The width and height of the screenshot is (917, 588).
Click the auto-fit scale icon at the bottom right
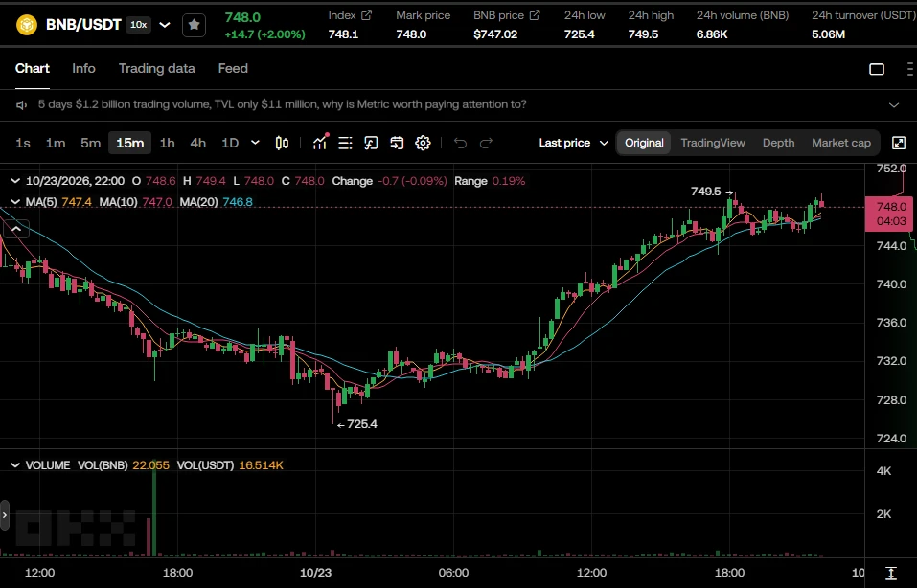click(x=891, y=573)
